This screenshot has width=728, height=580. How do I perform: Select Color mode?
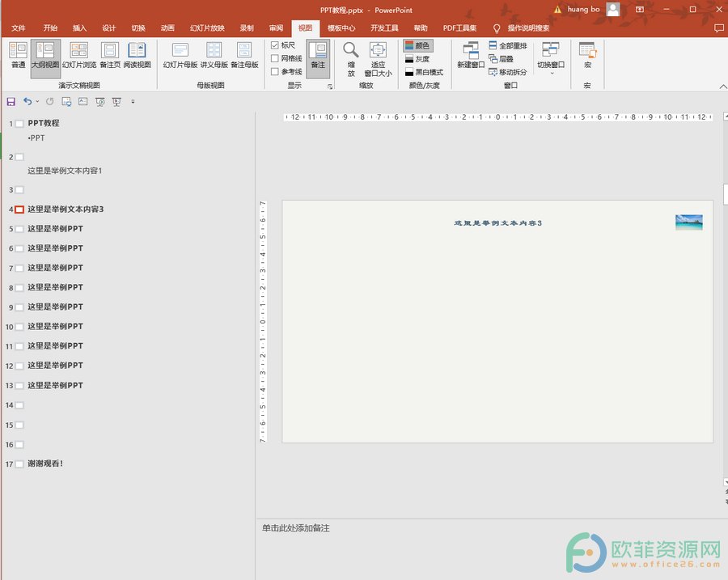click(x=418, y=45)
